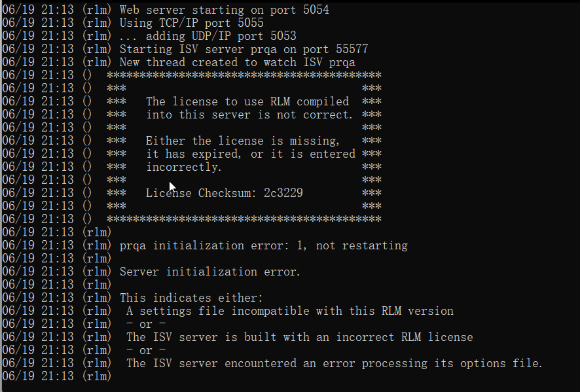
Task: Click 'New thread created to watch ISV prqa'
Action: (x=238, y=63)
